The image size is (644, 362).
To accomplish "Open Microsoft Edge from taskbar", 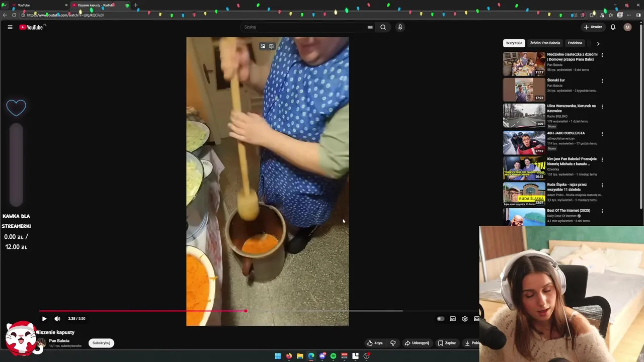I will pyautogui.click(x=311, y=356).
